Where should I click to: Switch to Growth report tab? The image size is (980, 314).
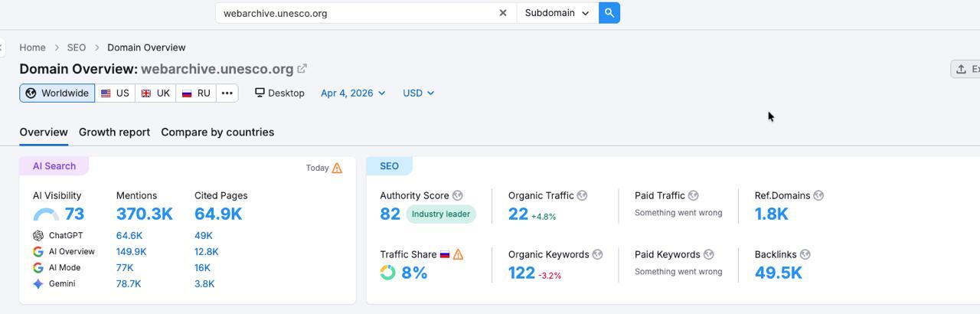click(114, 132)
